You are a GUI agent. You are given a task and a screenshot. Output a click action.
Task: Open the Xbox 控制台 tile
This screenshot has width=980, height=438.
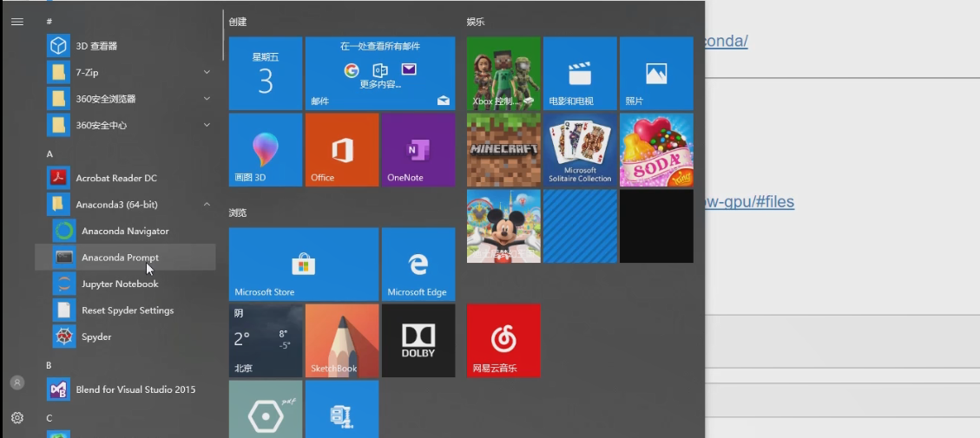tap(503, 73)
